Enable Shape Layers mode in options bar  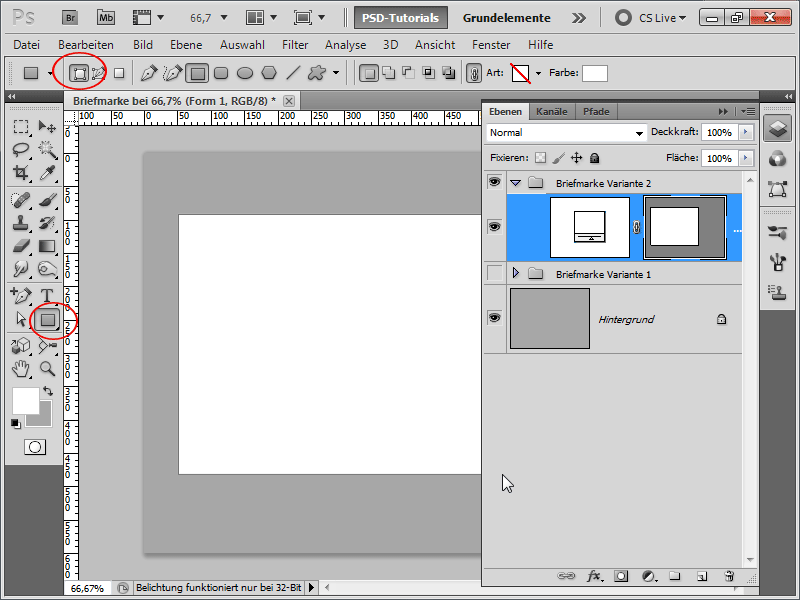[79, 73]
